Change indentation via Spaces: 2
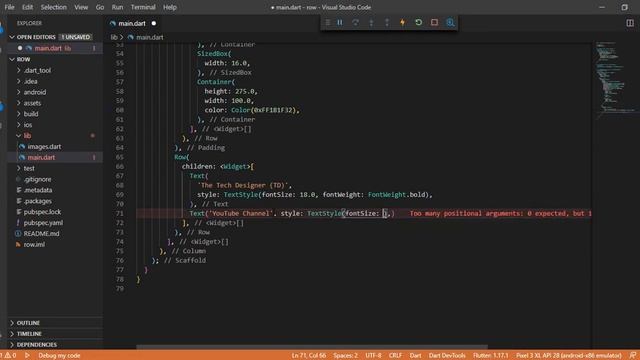 345,356
